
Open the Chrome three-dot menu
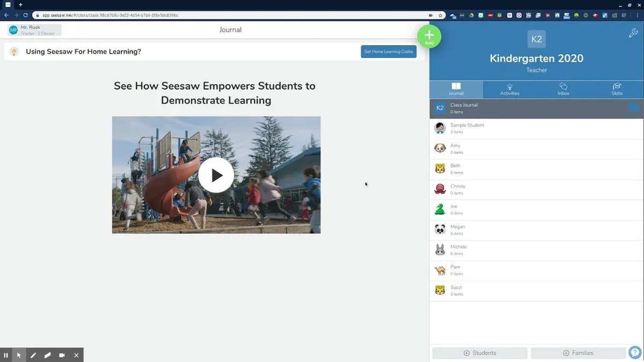click(x=638, y=16)
